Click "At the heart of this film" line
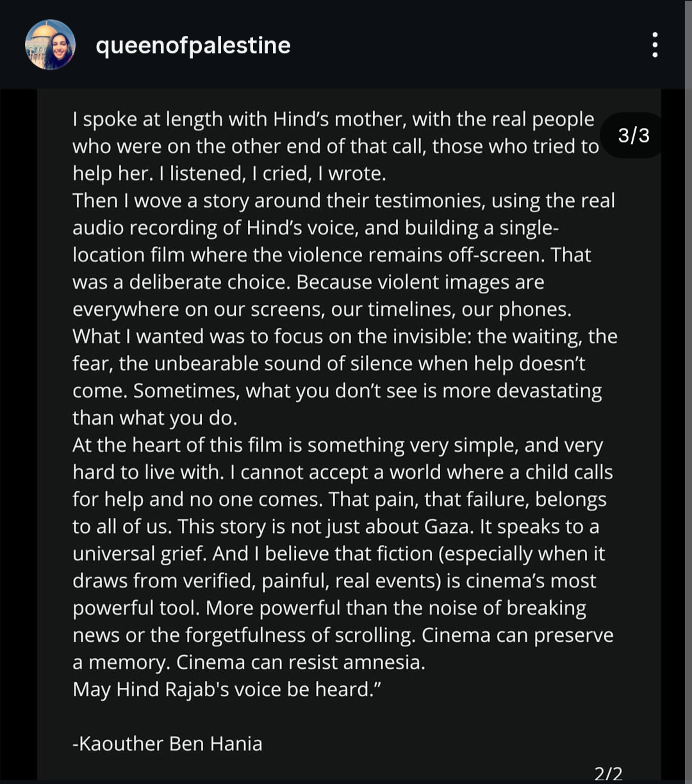692x784 pixels. click(338, 445)
